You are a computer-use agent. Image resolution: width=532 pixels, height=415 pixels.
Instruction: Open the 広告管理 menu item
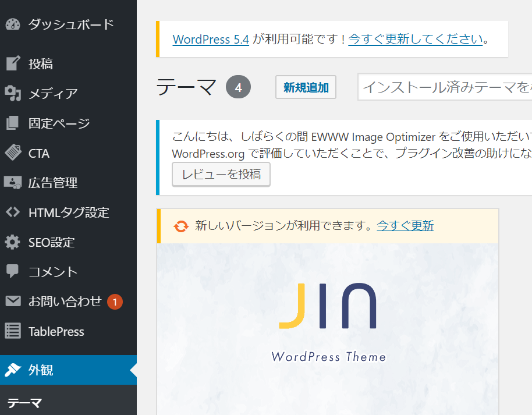68,183
